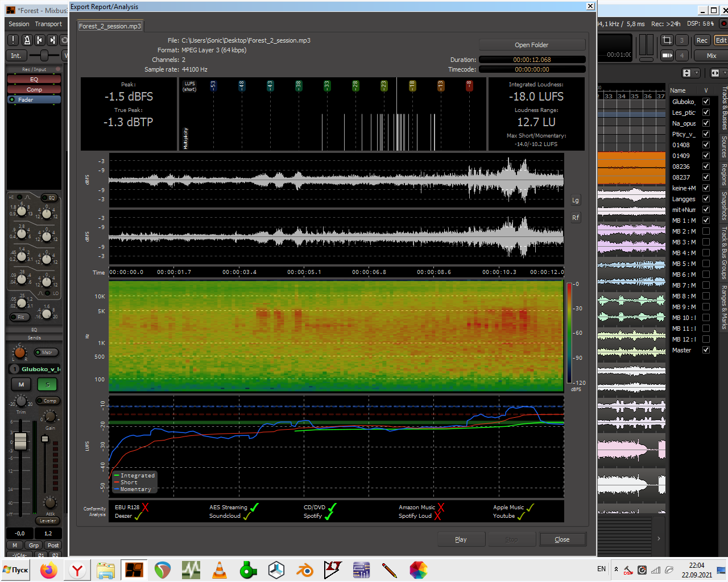Click the EN language indicator in tray
Image resolution: width=728 pixels, height=582 pixels.
click(x=601, y=569)
